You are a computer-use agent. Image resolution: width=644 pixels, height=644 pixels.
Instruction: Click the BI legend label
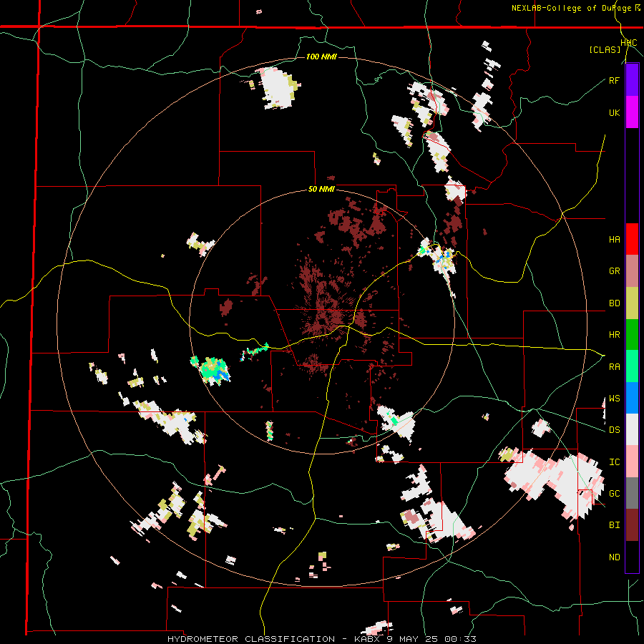click(x=614, y=525)
